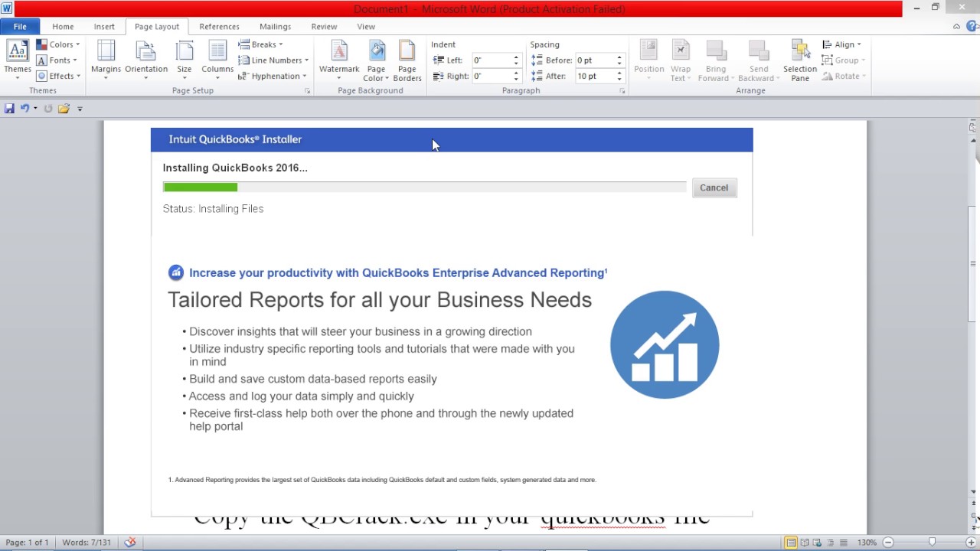The image size is (980, 551).
Task: Switch to the Insert tab
Action: 104,27
